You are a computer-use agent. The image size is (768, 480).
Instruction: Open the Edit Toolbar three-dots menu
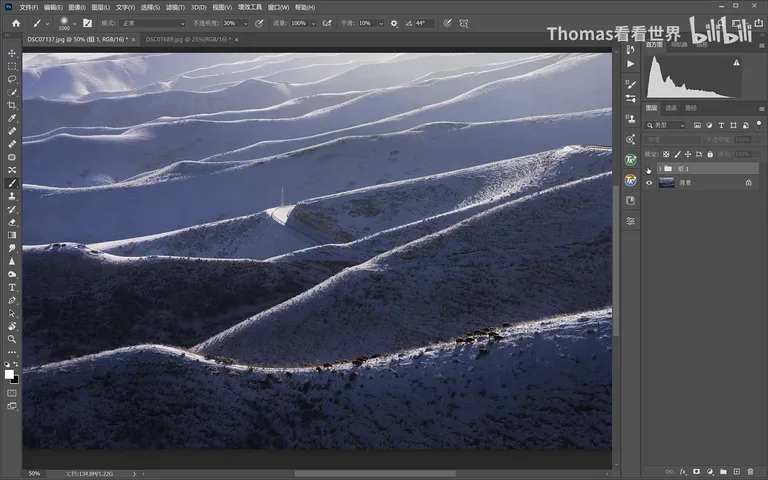click(x=12, y=352)
